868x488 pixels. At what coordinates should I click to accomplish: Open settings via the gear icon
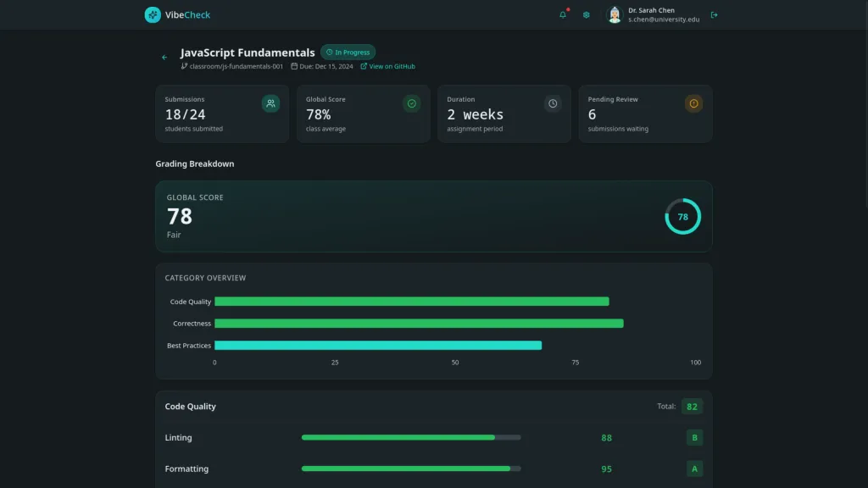point(586,14)
